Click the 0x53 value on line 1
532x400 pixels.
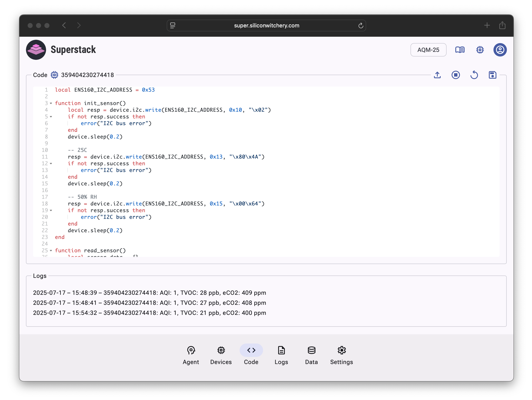[148, 90]
